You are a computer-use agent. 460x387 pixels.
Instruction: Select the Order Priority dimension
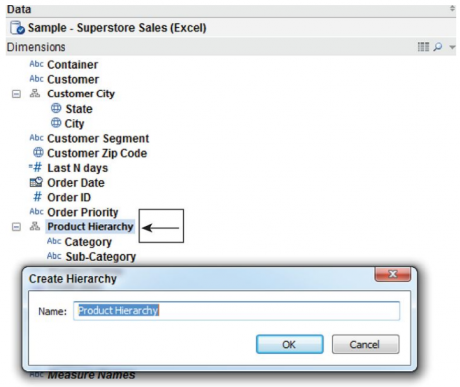click(x=83, y=212)
